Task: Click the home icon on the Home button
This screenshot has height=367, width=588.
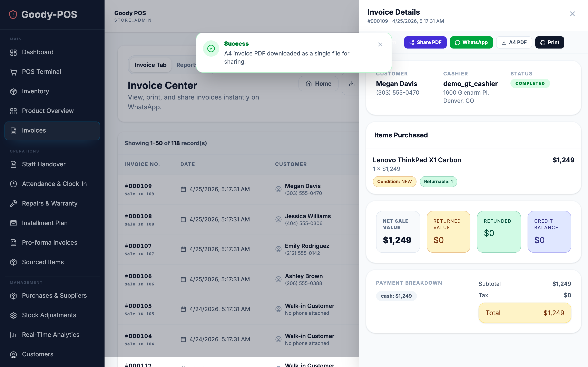Action: click(309, 84)
